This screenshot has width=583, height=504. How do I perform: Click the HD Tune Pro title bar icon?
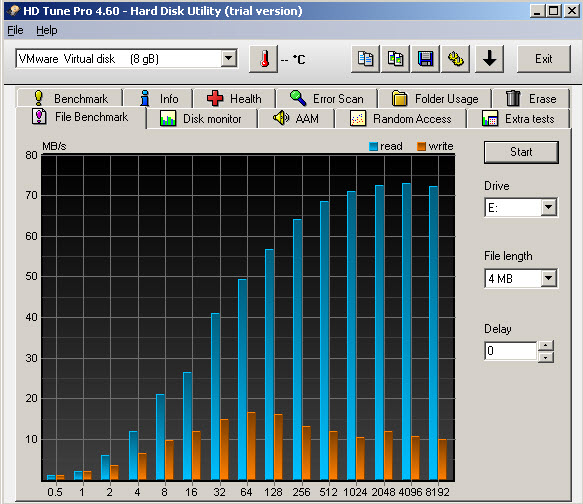click(13, 10)
